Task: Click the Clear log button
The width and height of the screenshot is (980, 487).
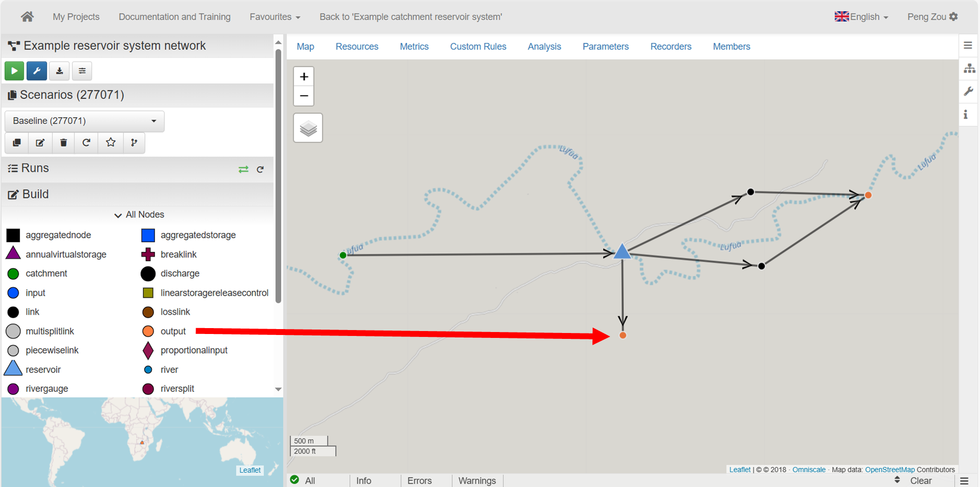Action: 920,481
